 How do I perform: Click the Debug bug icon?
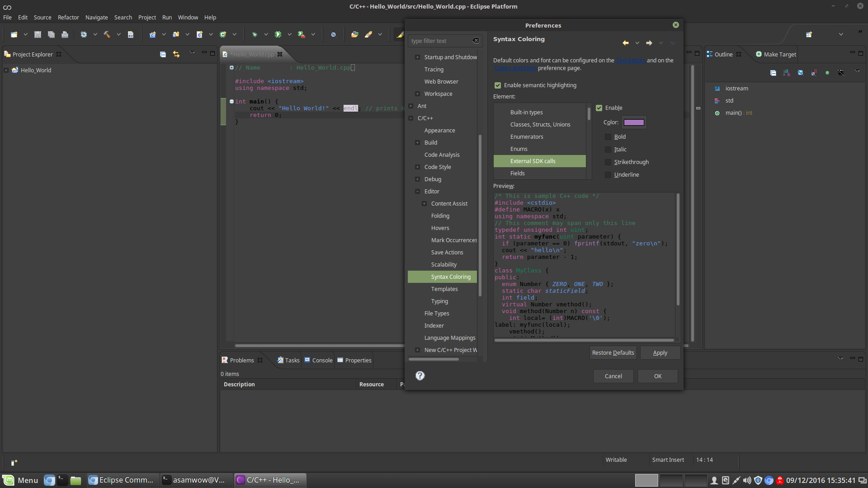click(x=255, y=34)
